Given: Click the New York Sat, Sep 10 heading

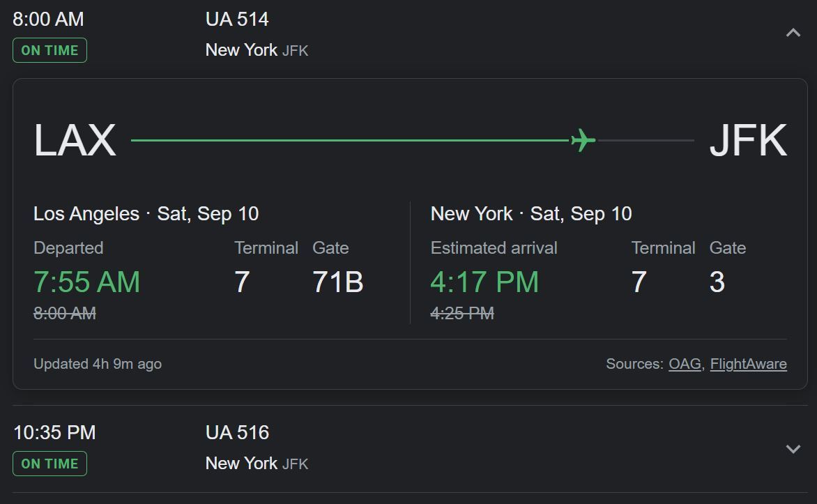Looking at the screenshot, I should (531, 214).
